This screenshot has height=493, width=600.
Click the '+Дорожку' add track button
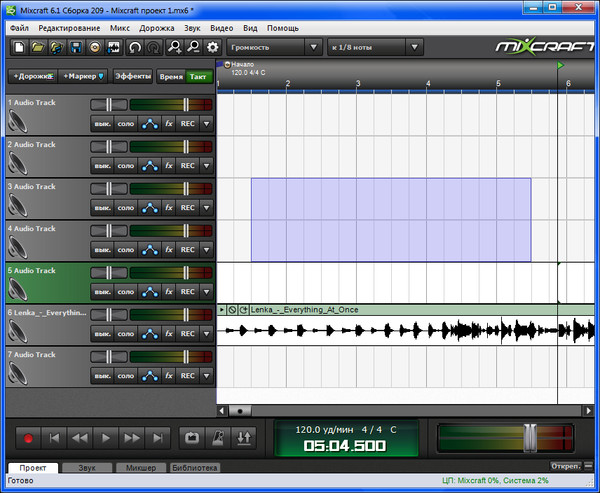32,76
